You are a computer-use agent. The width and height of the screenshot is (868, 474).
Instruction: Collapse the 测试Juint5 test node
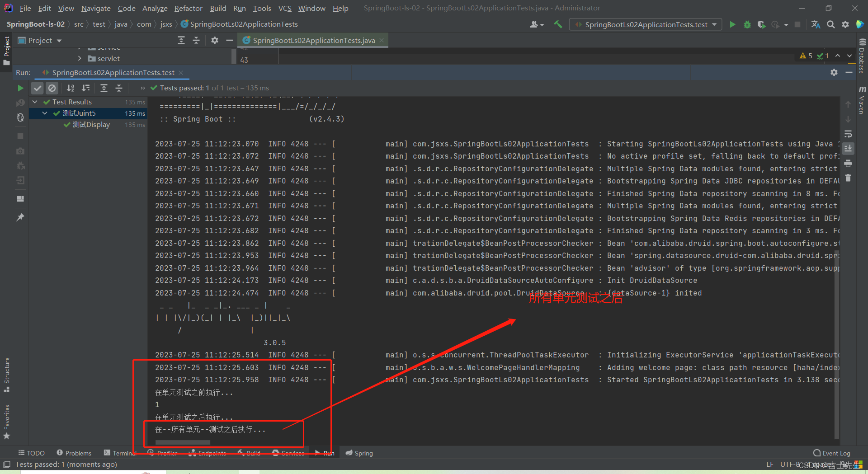pos(45,113)
